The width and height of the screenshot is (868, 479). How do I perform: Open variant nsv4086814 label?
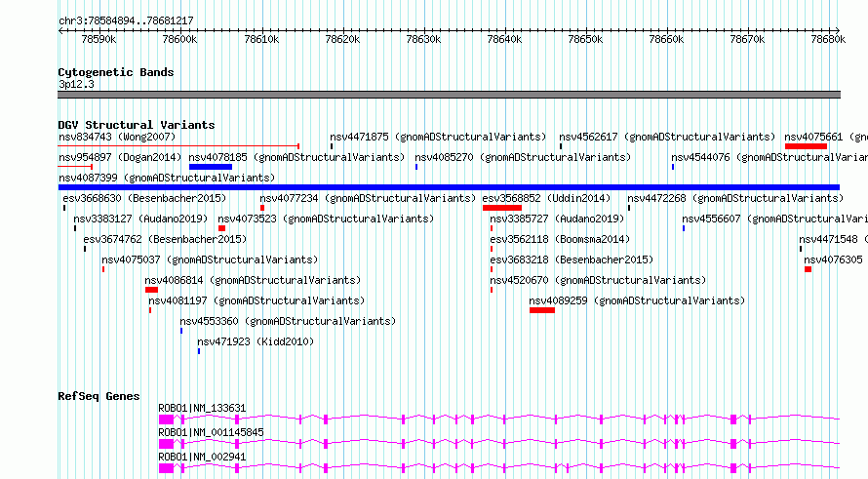253,280
